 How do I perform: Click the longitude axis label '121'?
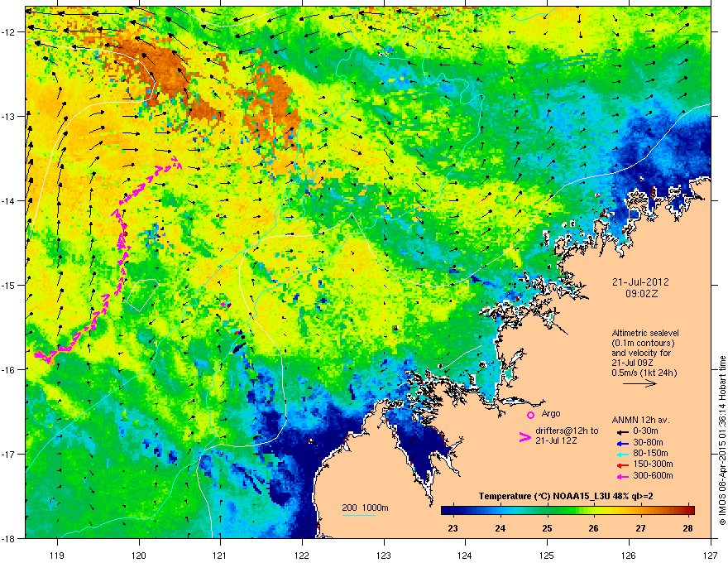point(220,555)
